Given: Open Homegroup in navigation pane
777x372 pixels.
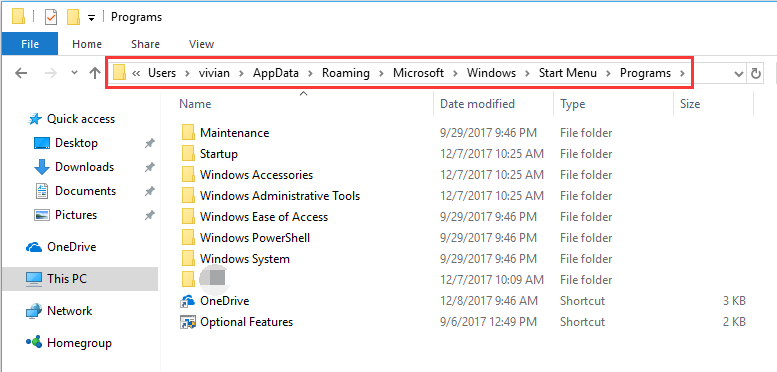Looking at the screenshot, I should click(x=79, y=343).
